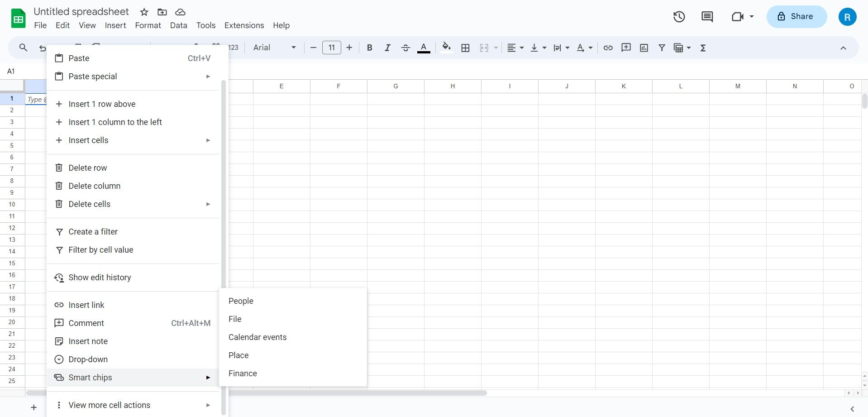Image resolution: width=868 pixels, height=417 pixels.
Task: Star the spreadsheet as a favorite
Action: coord(143,12)
